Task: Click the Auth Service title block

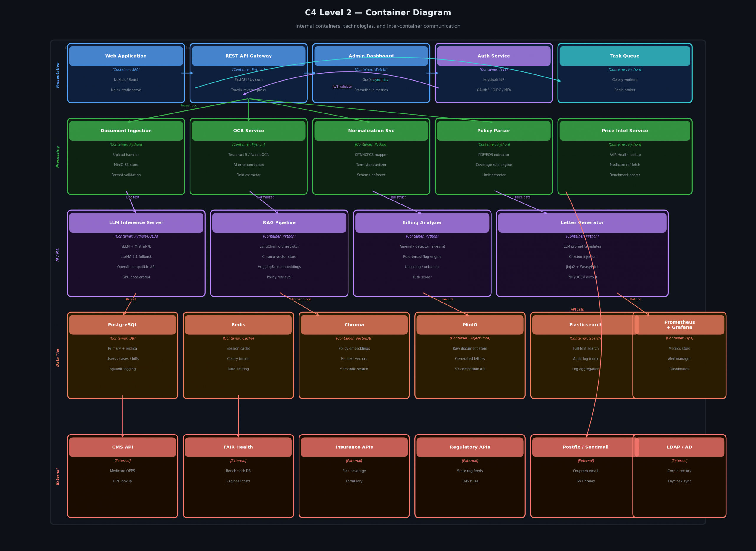Action: pyautogui.click(x=493, y=56)
